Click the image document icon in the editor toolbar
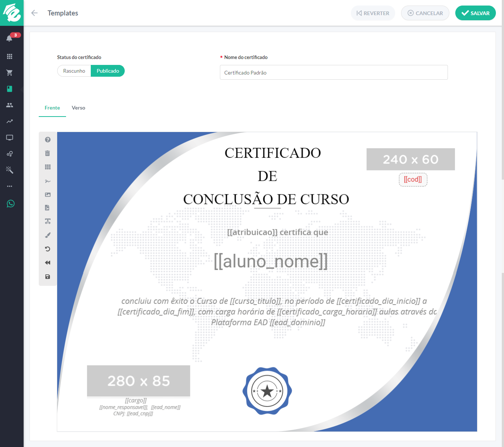This screenshot has height=447, width=504. pyautogui.click(x=47, y=207)
